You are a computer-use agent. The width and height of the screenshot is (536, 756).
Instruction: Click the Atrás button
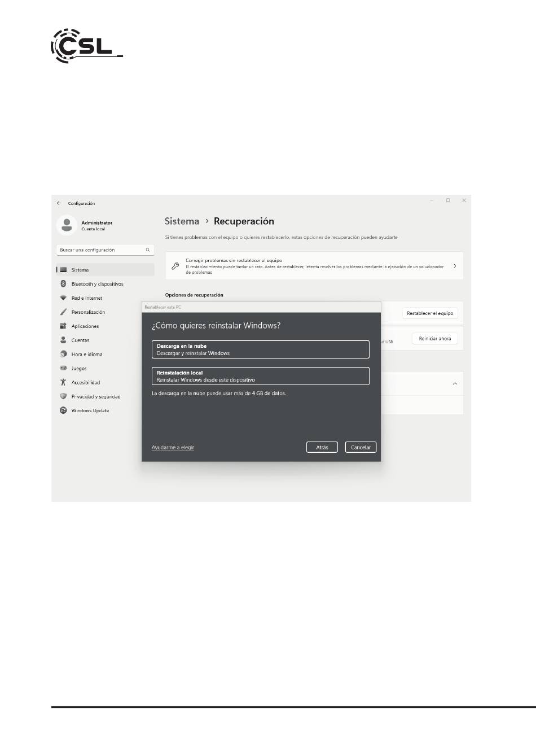tap(322, 447)
